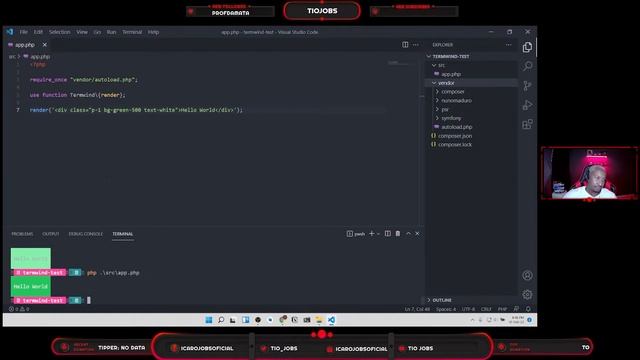Click the Ln 7 cursor position status

(417, 309)
